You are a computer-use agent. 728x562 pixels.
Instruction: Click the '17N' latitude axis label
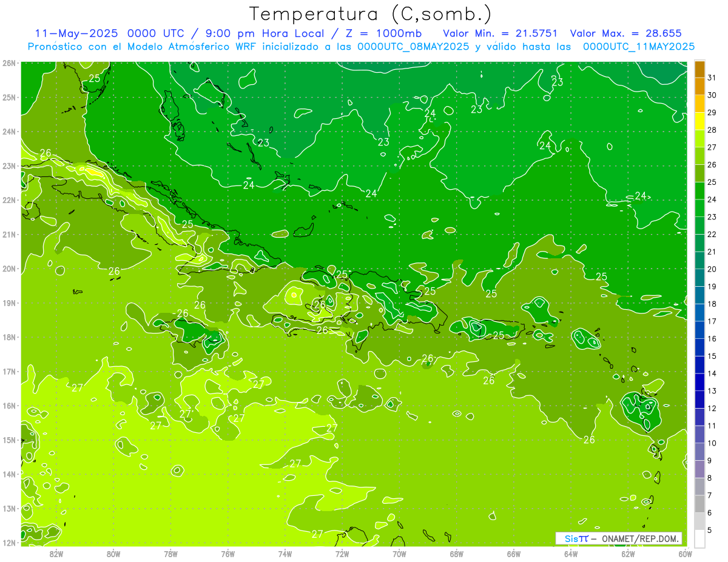[9, 371]
